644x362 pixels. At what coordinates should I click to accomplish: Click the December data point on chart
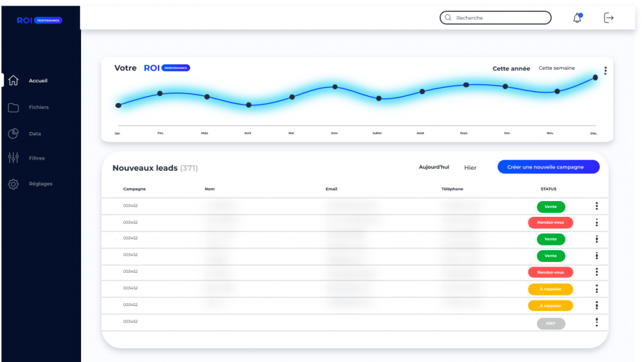[595, 77]
